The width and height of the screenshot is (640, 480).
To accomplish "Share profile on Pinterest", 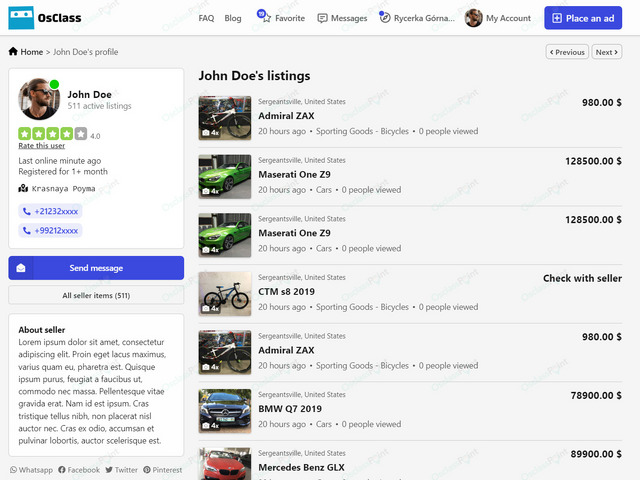I will pos(162,470).
